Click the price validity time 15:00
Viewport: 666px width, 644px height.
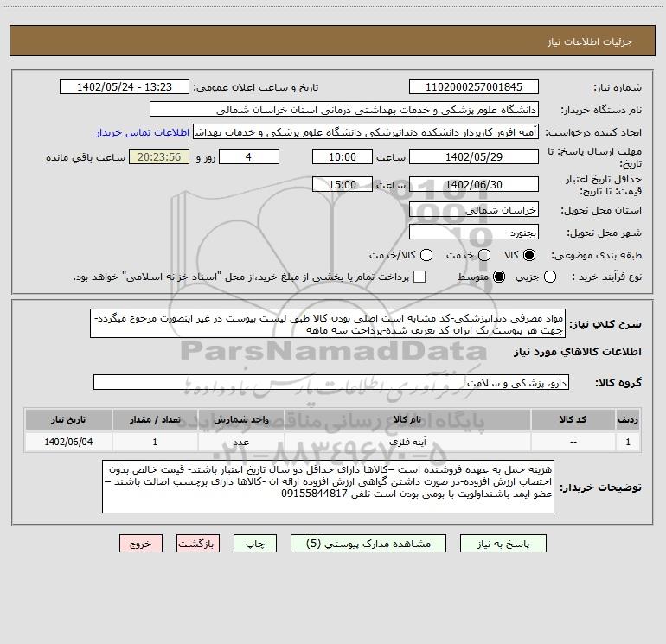click(343, 184)
